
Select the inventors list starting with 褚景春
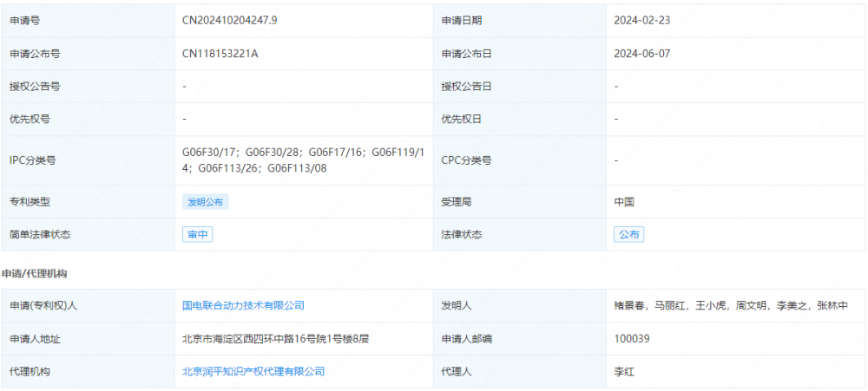coord(731,305)
